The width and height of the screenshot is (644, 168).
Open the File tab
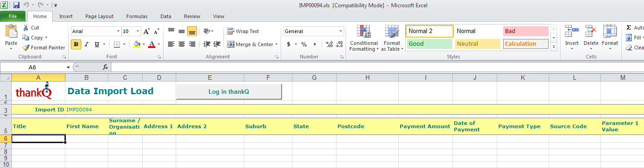click(13, 16)
